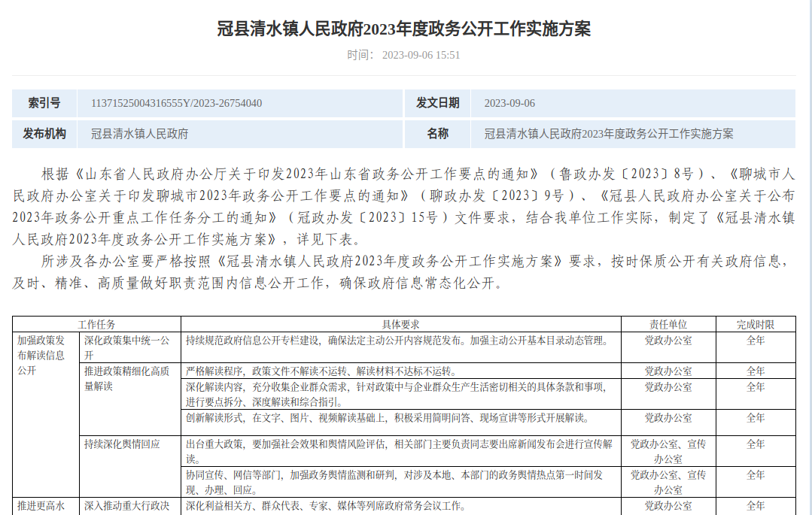Select the 深化政策集中统一公开 table cell
Image resolution: width=812 pixels, height=515 pixels.
[x=126, y=347]
